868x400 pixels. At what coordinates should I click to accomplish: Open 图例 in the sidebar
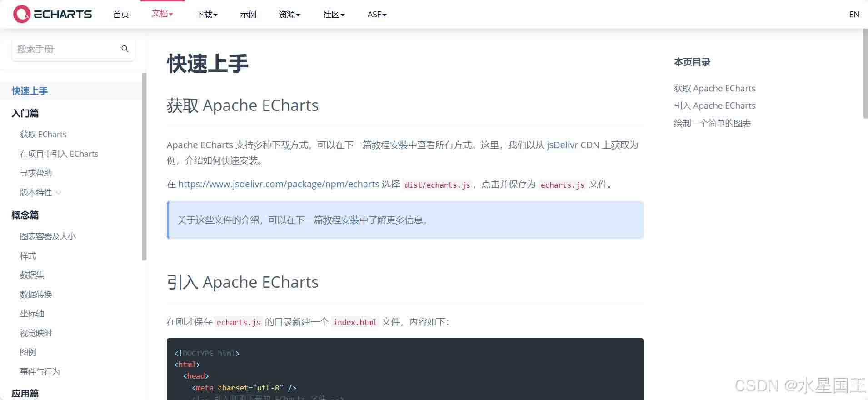pyautogui.click(x=28, y=352)
